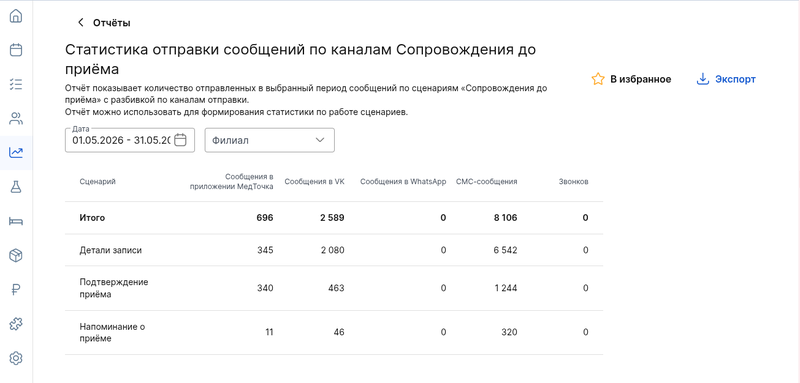Click the Итого value 696
Viewport: 800px width, 383px height.
pyautogui.click(x=265, y=218)
